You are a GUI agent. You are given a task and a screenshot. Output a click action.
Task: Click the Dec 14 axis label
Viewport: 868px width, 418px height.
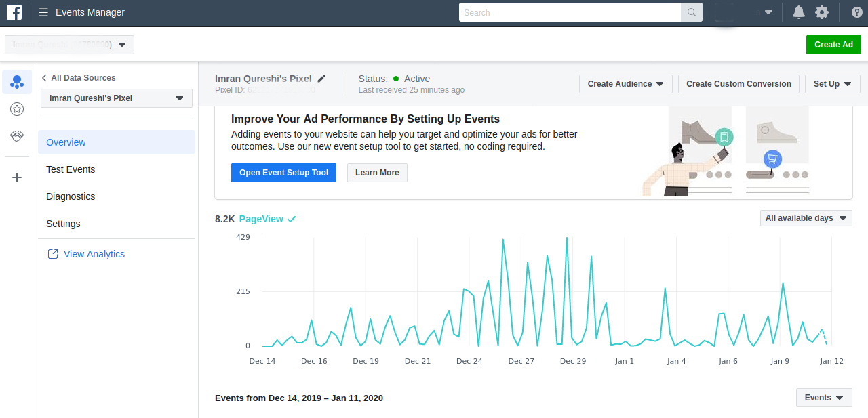(262, 361)
